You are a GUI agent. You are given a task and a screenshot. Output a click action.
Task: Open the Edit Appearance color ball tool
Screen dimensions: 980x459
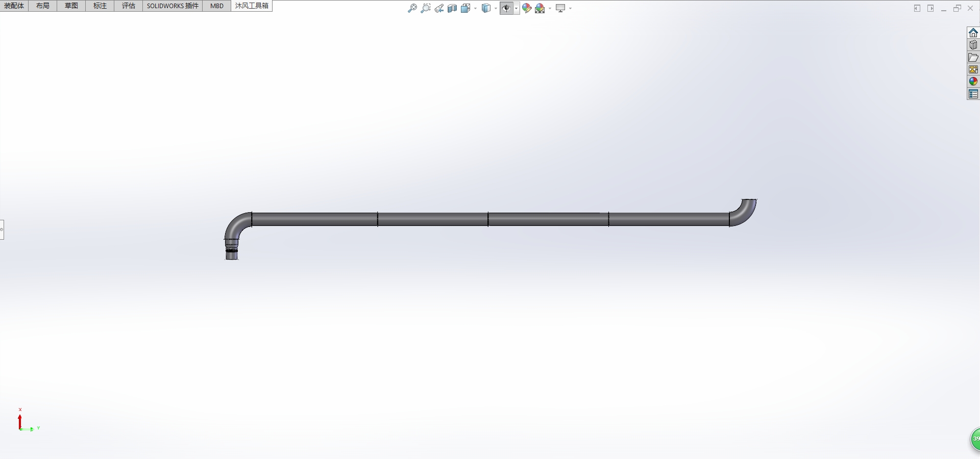[x=527, y=8]
